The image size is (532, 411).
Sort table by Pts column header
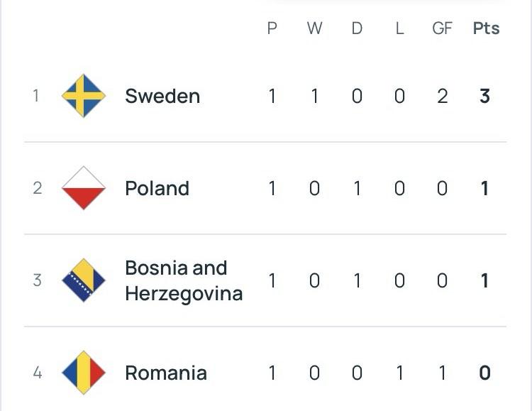[486, 28]
